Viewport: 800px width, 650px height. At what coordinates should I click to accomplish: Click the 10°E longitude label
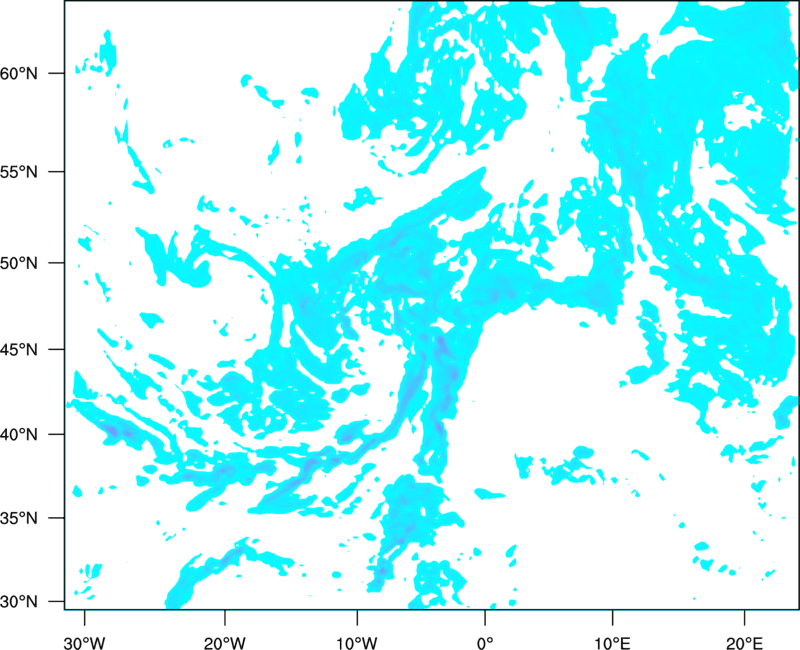612,643
